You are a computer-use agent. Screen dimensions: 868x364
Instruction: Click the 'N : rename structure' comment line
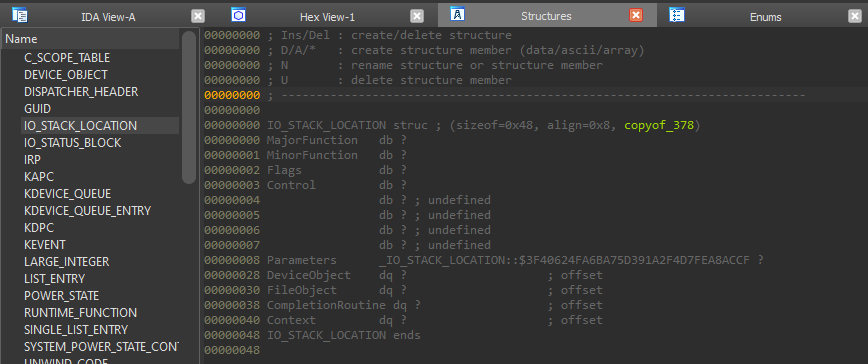pyautogui.click(x=435, y=65)
